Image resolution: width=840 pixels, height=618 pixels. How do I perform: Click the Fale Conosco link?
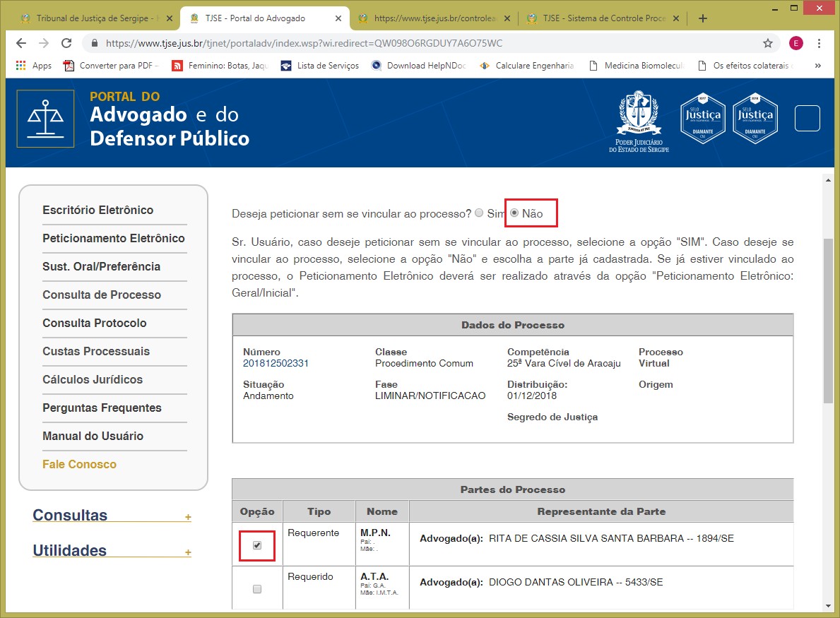[x=79, y=464]
